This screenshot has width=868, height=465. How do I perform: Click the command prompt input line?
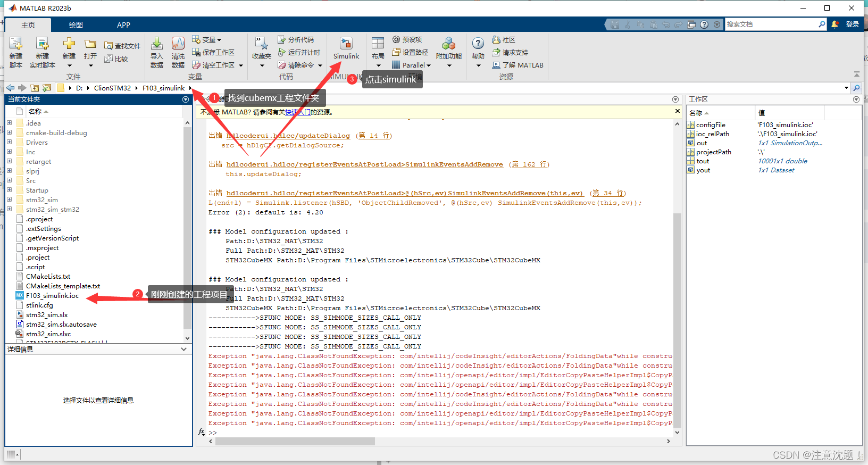tap(441, 433)
